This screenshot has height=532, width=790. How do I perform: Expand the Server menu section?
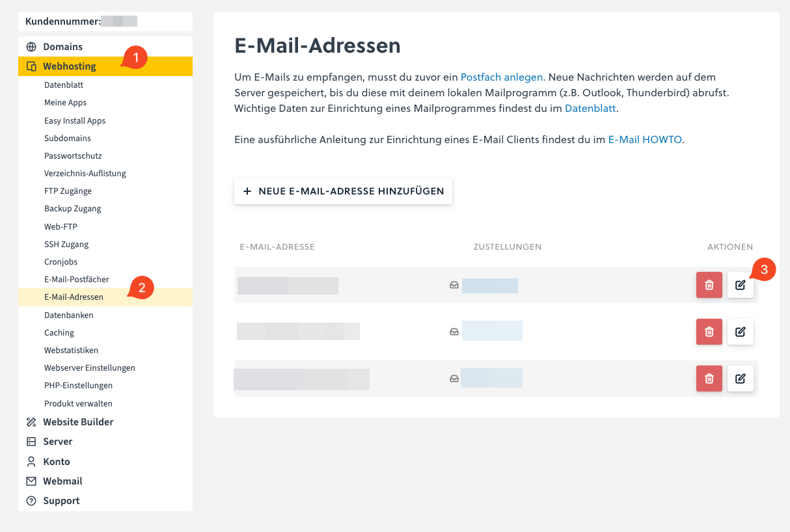[x=57, y=442]
